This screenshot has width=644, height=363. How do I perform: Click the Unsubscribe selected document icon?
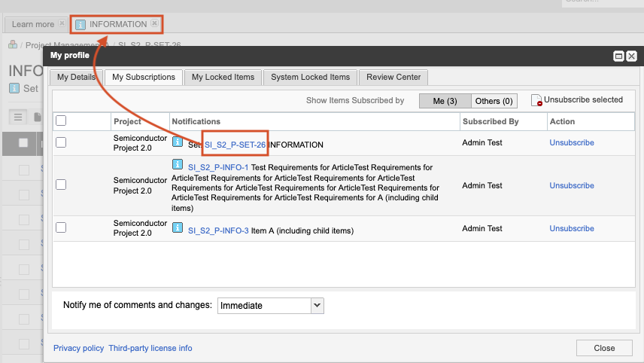coord(536,100)
